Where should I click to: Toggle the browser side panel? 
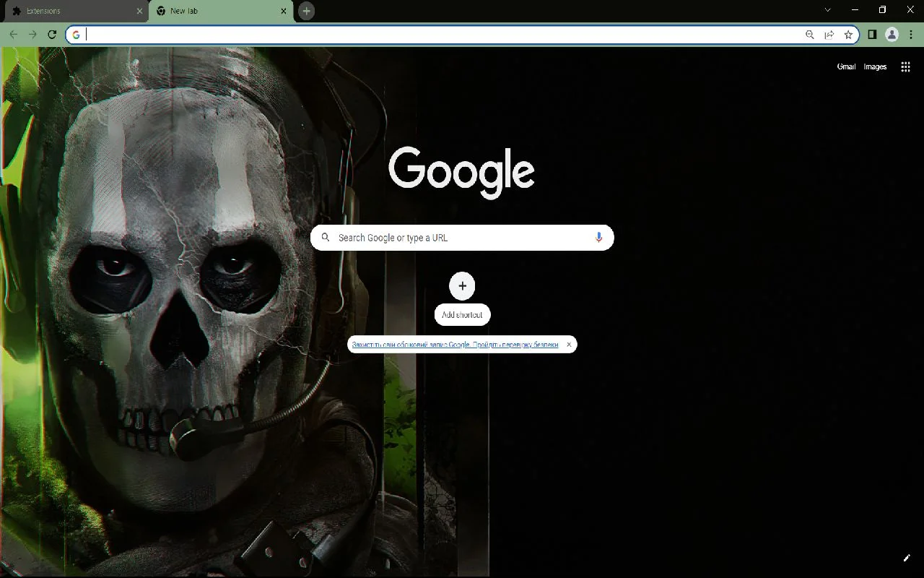click(872, 35)
